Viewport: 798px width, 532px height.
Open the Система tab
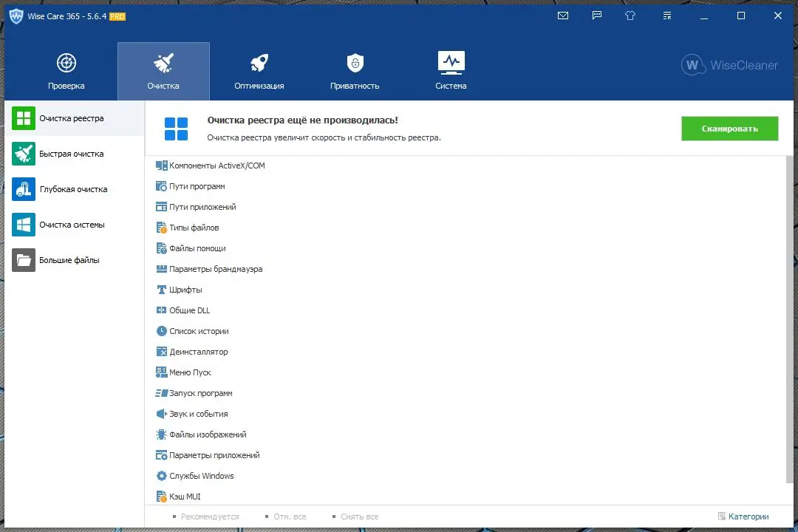pyautogui.click(x=451, y=71)
